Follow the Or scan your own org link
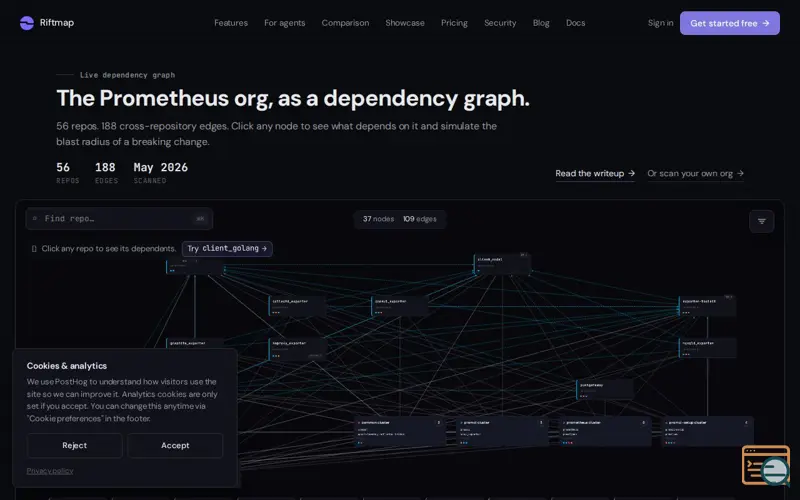The height and width of the screenshot is (500, 800). click(695, 173)
